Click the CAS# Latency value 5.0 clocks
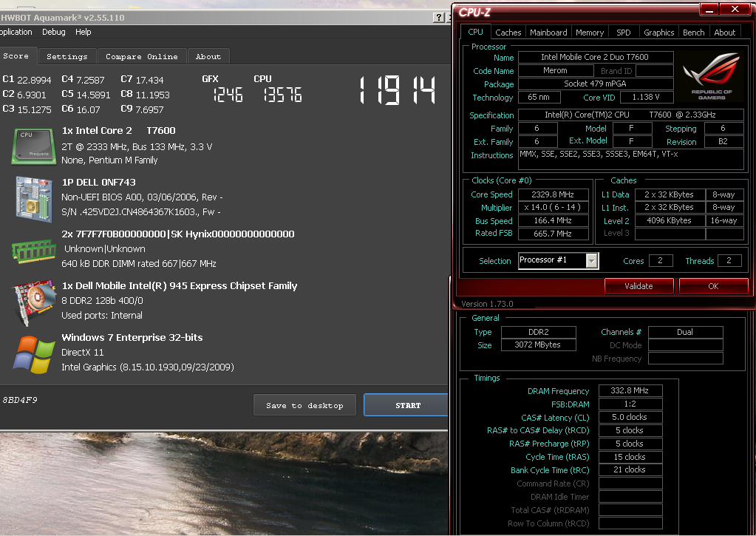The image size is (756, 536). pos(630,417)
